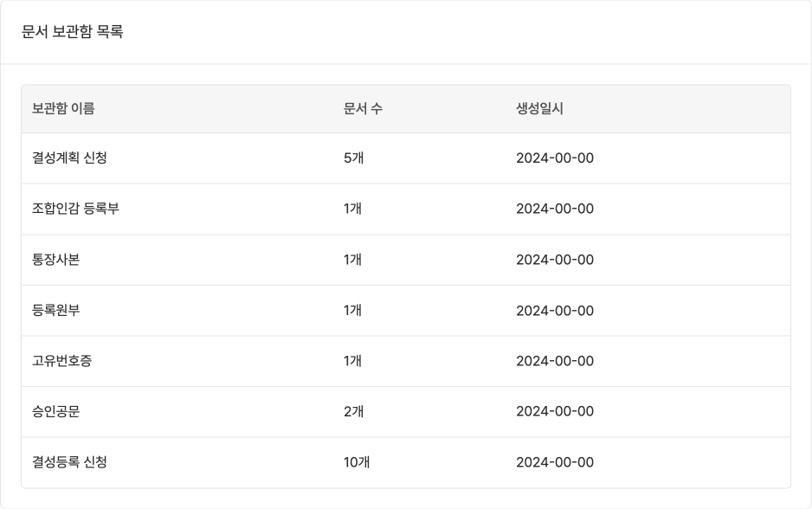Click 1개 count in 조합인감 등록부 row
This screenshot has height=509, width=812.
point(352,209)
